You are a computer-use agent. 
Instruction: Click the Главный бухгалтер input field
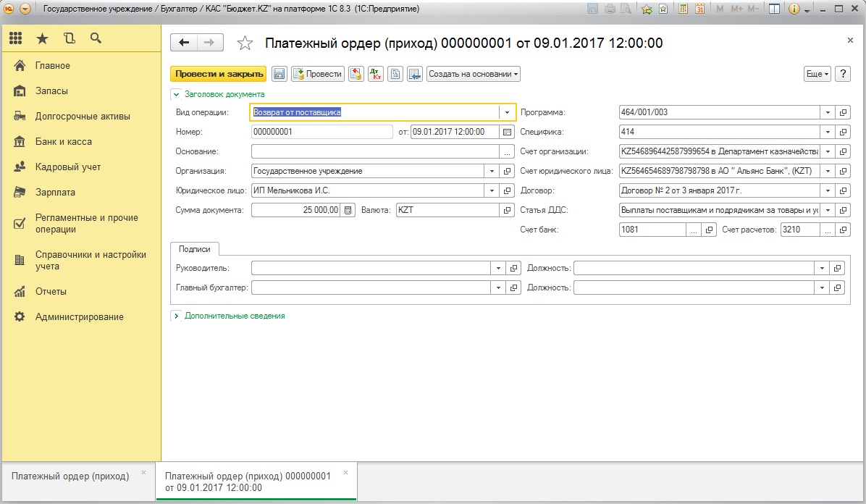click(x=371, y=288)
